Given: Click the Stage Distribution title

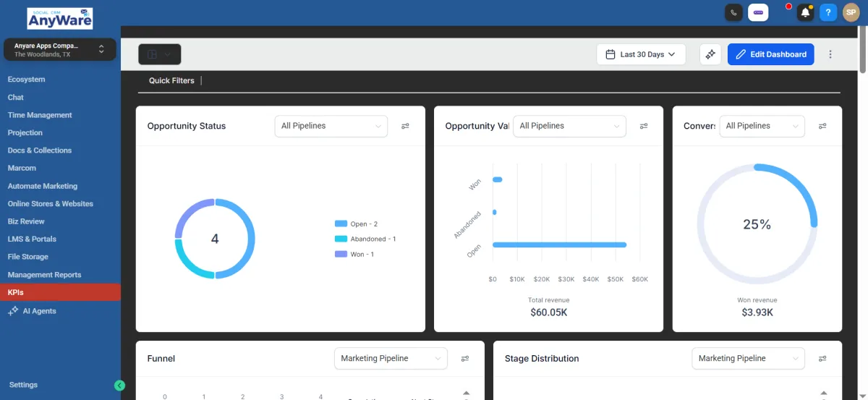Looking at the screenshot, I should click(542, 358).
